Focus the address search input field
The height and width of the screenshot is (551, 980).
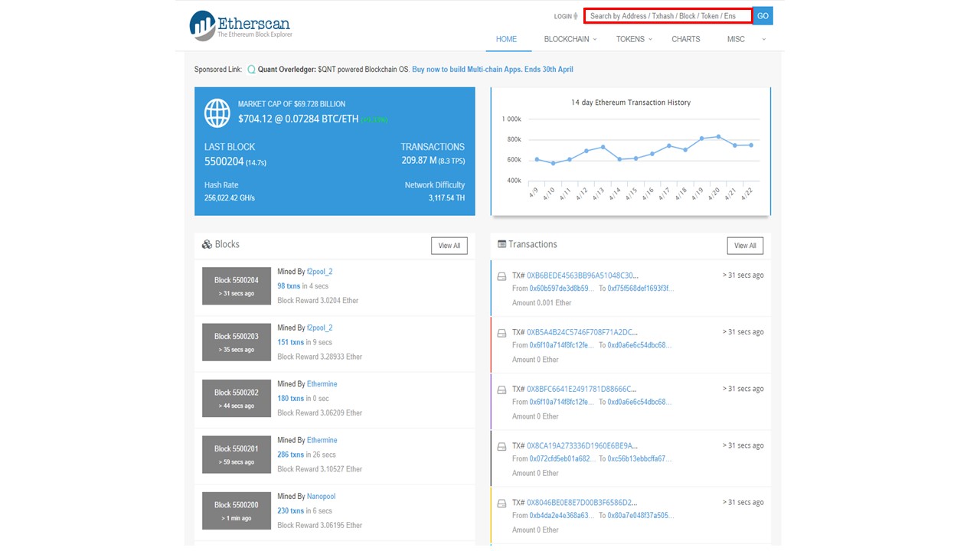pos(668,16)
